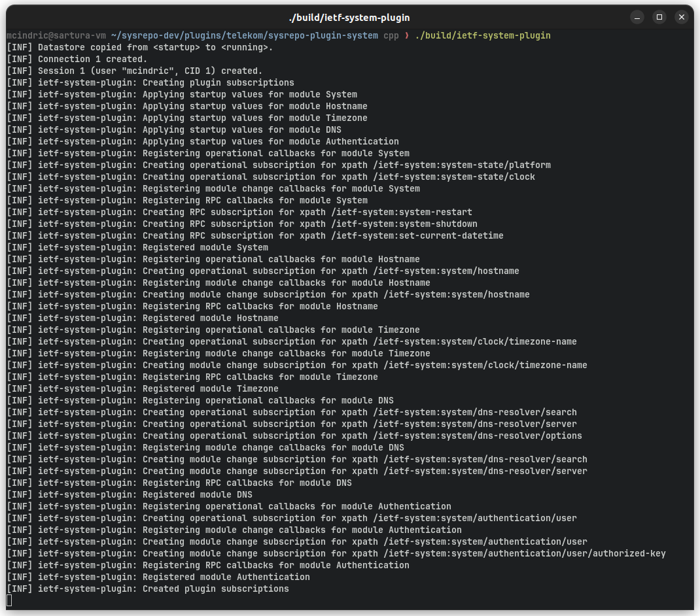The image size is (700, 616).
Task: Click the title bar showing ./build/ietf-system-plugin
Action: (x=350, y=16)
